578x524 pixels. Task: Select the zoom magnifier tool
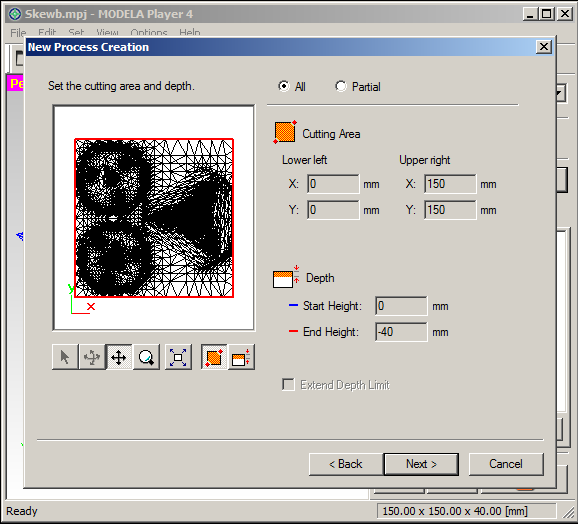(x=146, y=357)
